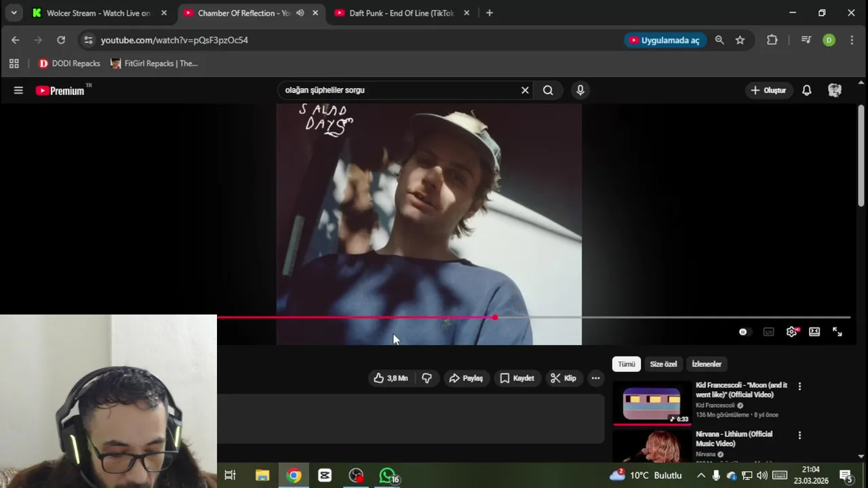Toggle theater mode in player

(814, 331)
